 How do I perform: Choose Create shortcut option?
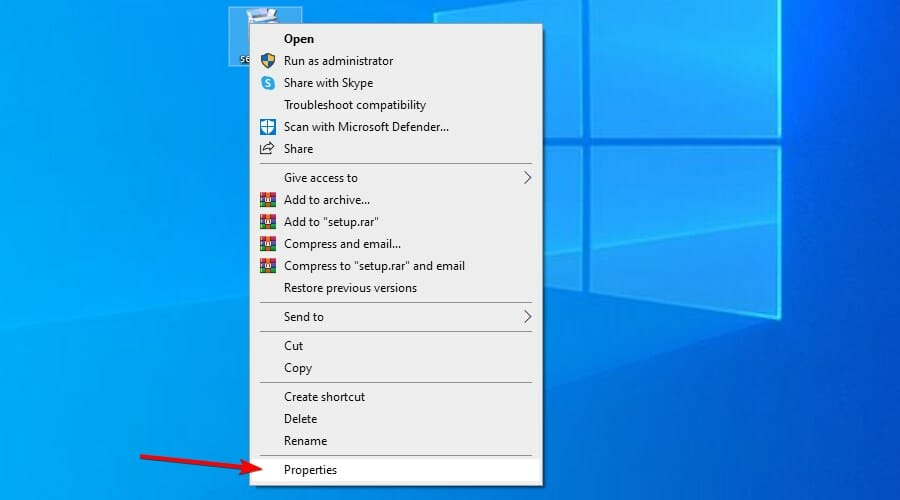324,397
